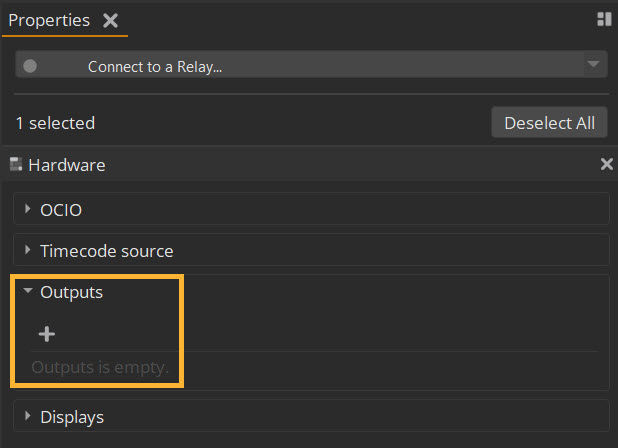Click the OCIO label
The width and height of the screenshot is (618, 448).
point(61,210)
